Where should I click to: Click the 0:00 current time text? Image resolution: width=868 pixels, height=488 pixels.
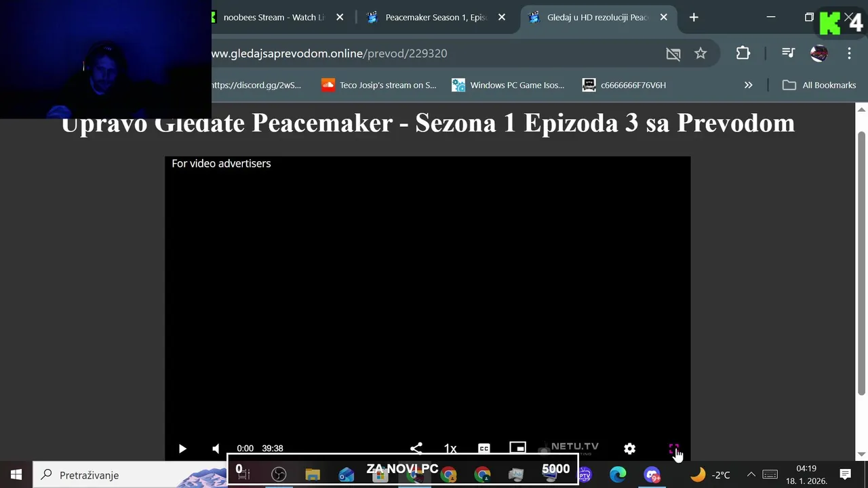tap(245, 449)
